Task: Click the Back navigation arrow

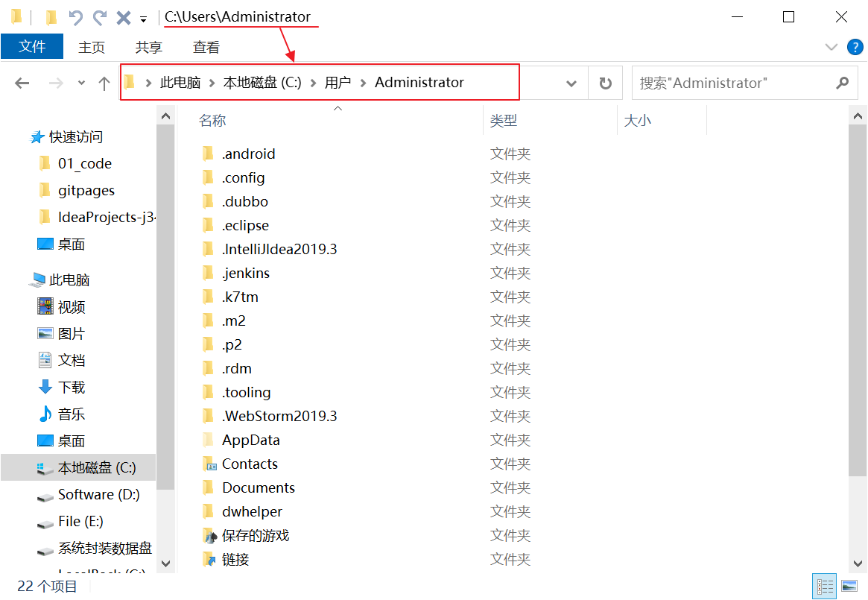Action: click(22, 83)
